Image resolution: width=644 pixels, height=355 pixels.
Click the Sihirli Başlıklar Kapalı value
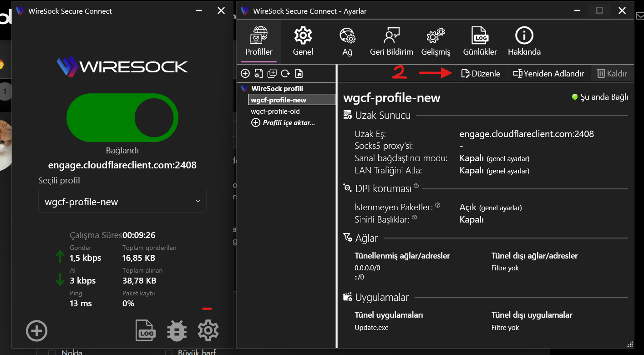tap(472, 219)
